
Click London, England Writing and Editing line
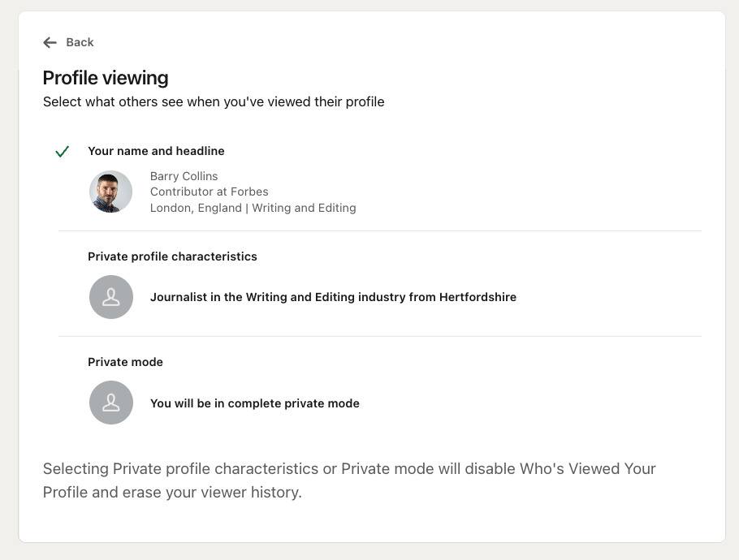point(253,208)
